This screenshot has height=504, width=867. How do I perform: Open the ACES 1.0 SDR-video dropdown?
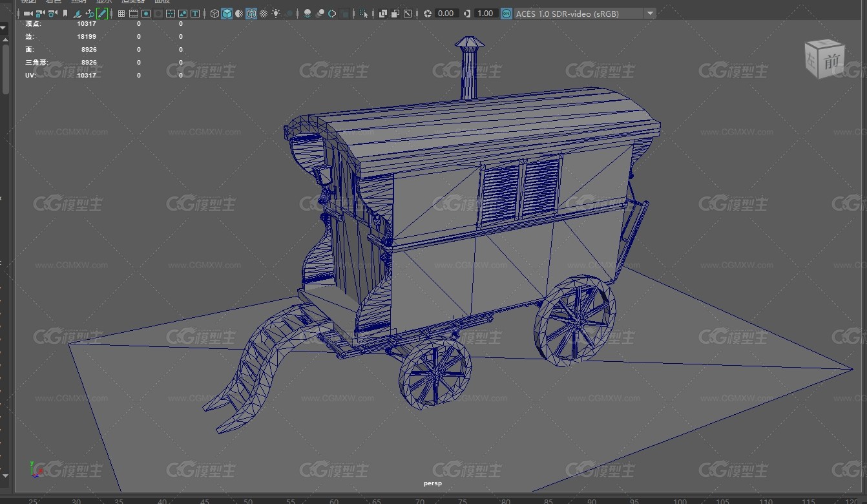click(x=585, y=14)
